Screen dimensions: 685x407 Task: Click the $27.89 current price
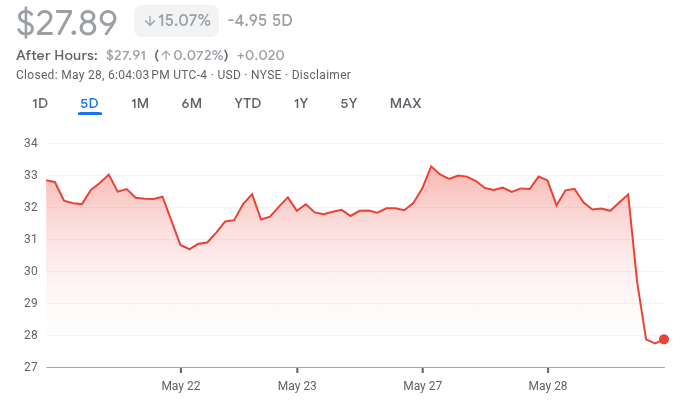click(68, 20)
